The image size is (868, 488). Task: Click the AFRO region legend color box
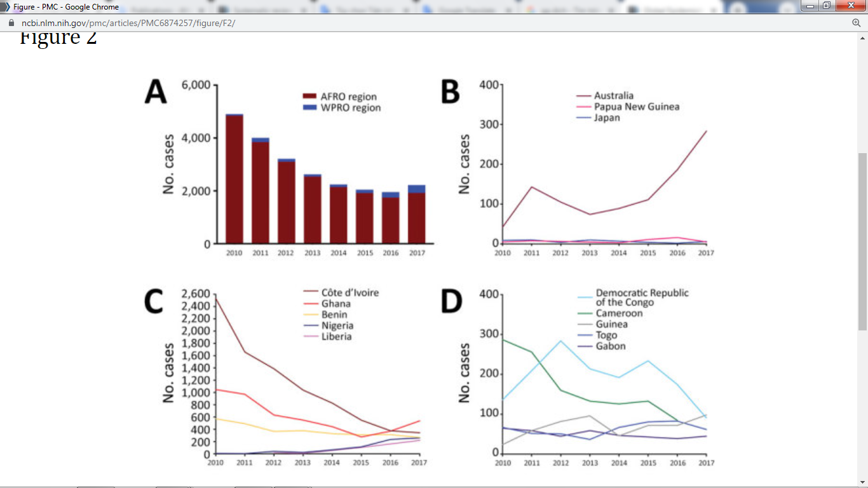(309, 97)
